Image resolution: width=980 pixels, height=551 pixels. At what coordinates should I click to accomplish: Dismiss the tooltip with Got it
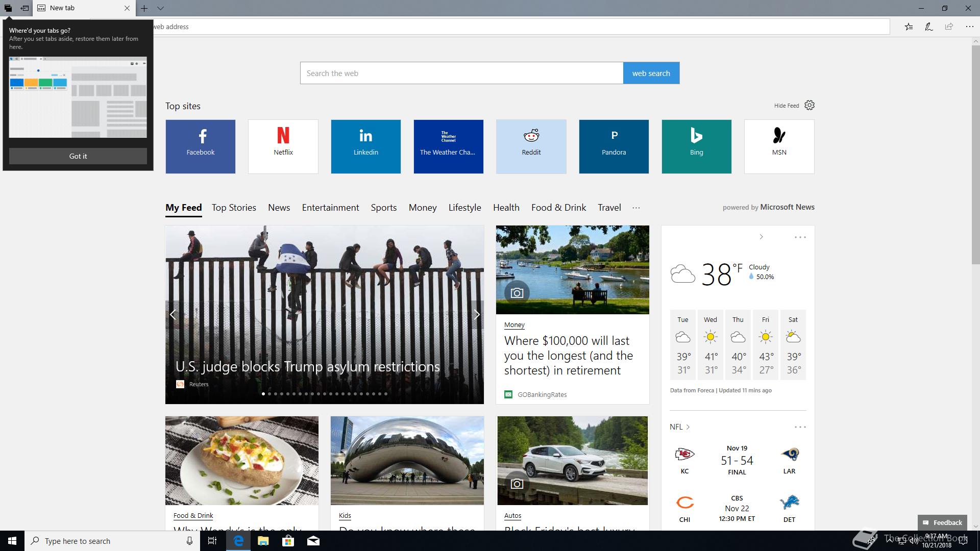(x=78, y=156)
